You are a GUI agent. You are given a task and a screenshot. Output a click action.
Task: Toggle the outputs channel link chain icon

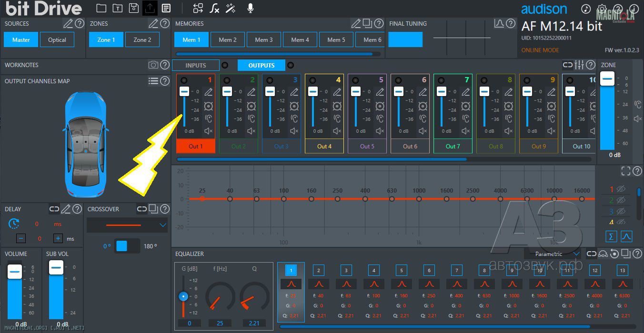568,65
